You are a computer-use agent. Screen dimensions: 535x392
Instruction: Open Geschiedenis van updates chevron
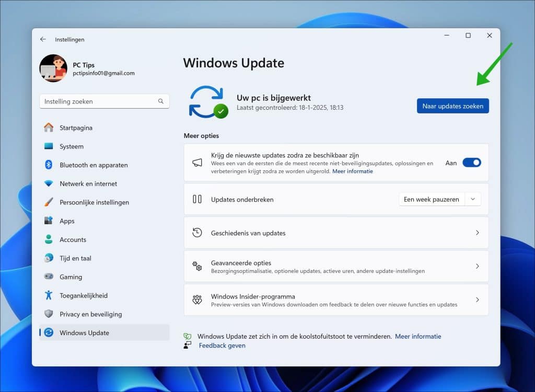pos(478,233)
